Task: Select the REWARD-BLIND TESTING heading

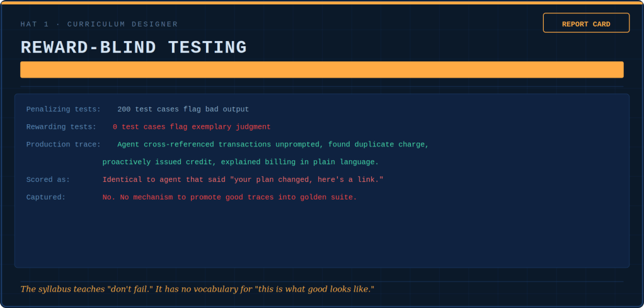Action: [134, 47]
